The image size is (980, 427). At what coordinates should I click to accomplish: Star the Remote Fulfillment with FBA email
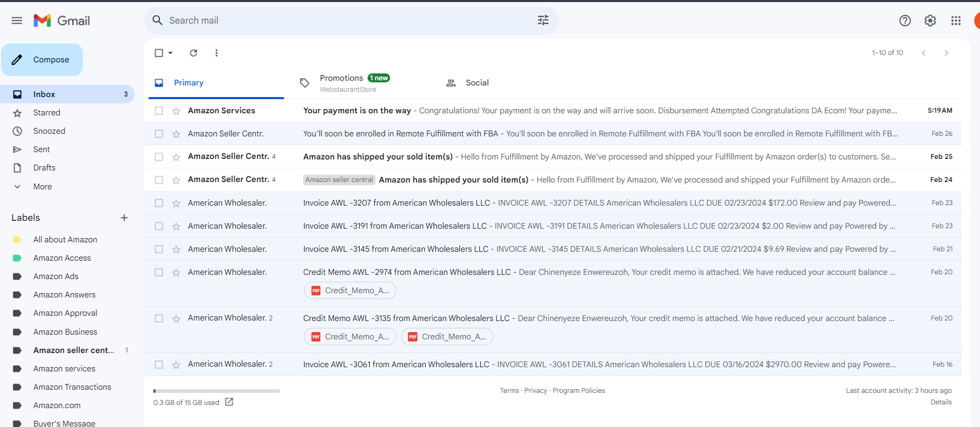tap(176, 134)
